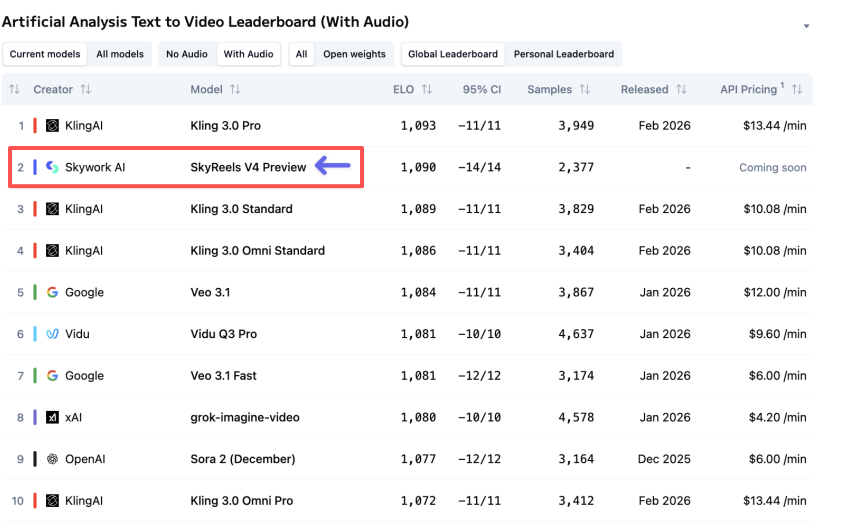Sort by Creator column arrows
The height and width of the screenshot is (528, 857).
[86, 90]
